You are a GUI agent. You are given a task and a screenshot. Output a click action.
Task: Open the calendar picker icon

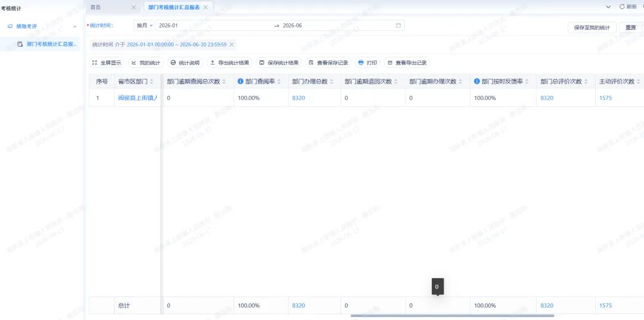pyautogui.click(x=398, y=26)
